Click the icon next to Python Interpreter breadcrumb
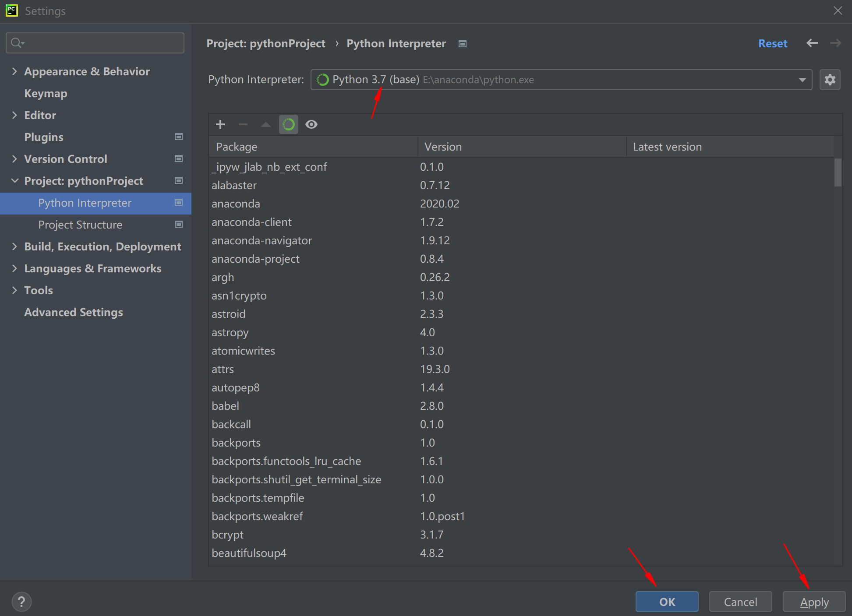The image size is (852, 616). pyautogui.click(x=463, y=44)
